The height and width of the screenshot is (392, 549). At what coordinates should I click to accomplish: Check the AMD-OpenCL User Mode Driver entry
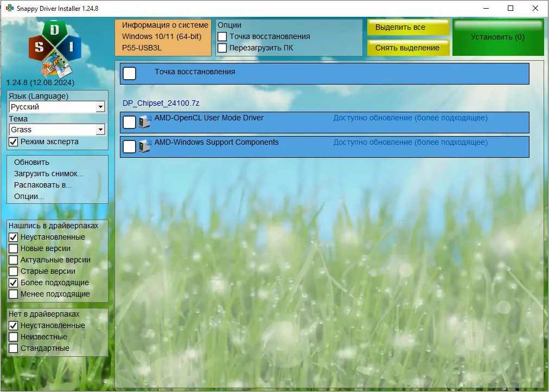pyautogui.click(x=129, y=122)
